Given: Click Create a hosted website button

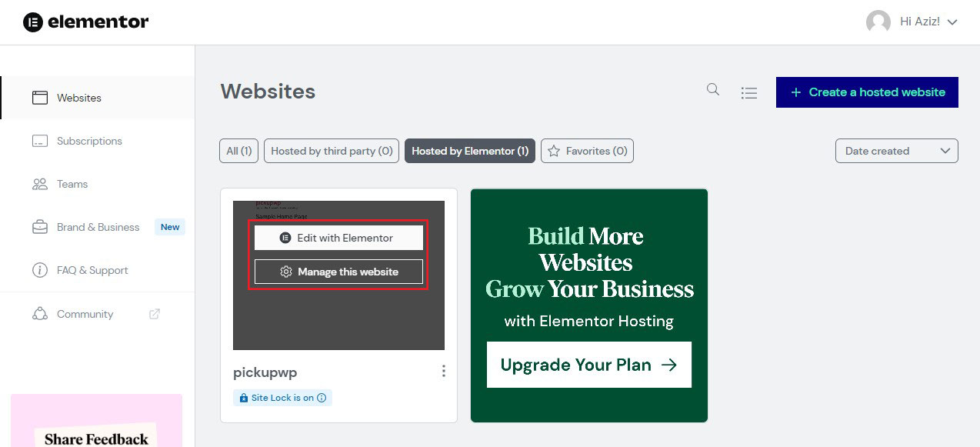Looking at the screenshot, I should 867,92.
